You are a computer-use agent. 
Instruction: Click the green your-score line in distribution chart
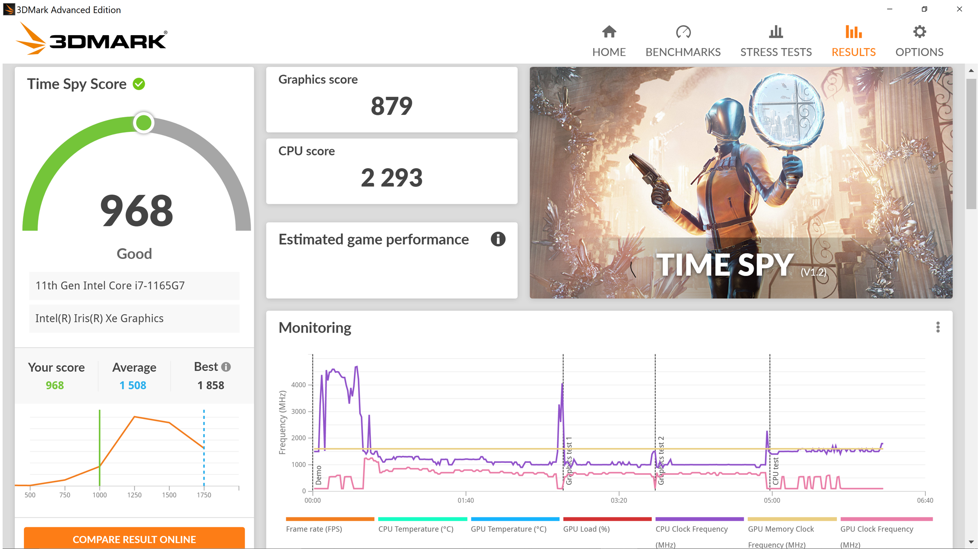coord(99,448)
